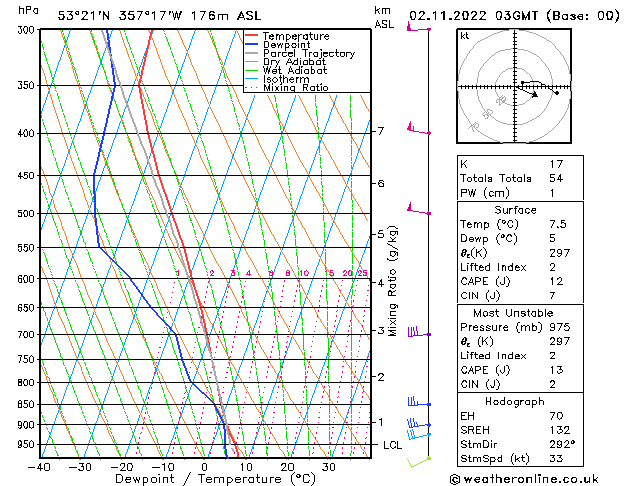629x486 pixels.
Task: Click the PW (cm) row
Action: coord(520,193)
